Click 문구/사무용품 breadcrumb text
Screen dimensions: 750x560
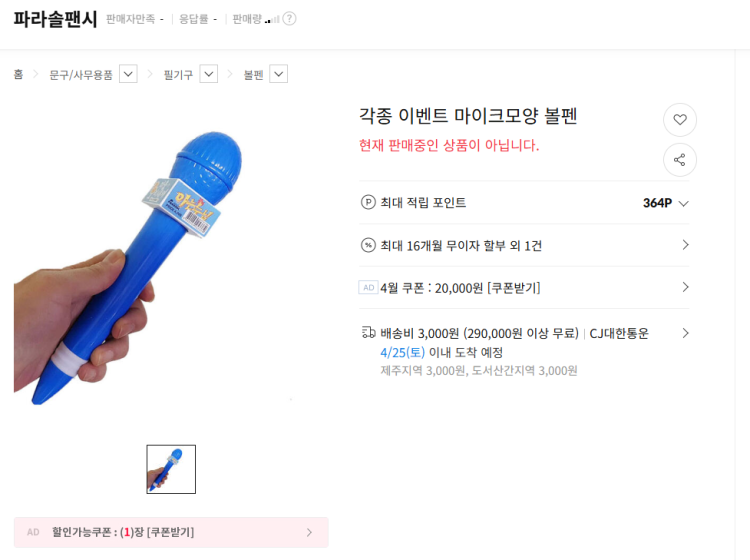click(81, 75)
